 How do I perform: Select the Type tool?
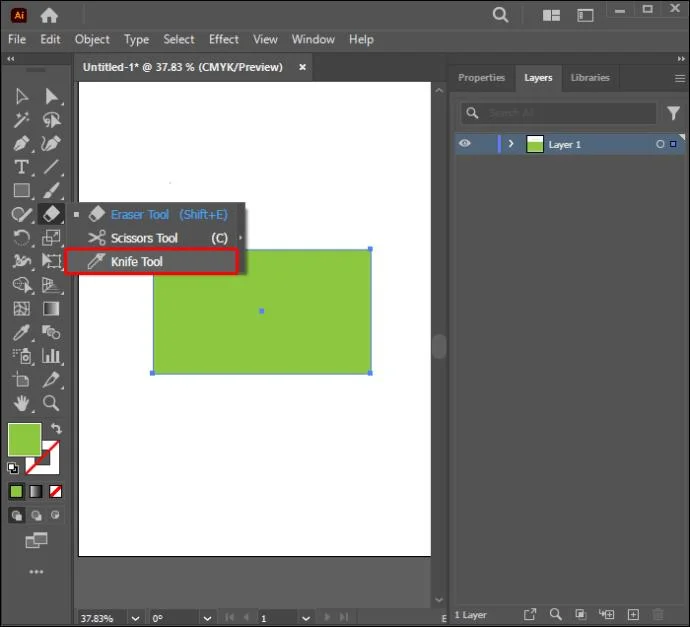click(x=21, y=167)
